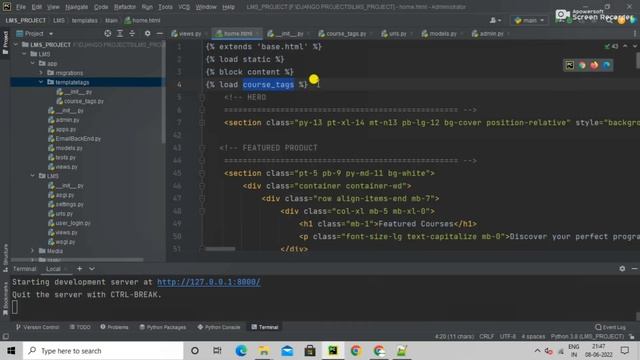Open File Explorer from taskbar
Screen dimensions: 640x360
(x=264, y=351)
